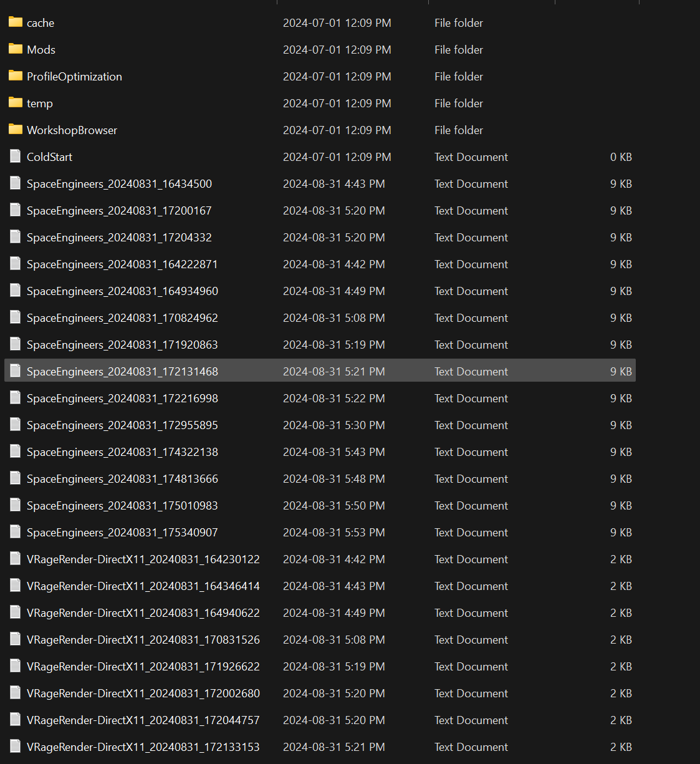This screenshot has width=700, height=764.
Task: Select file name SpaceEngineers_20240831_172955895
Action: pyautogui.click(x=122, y=425)
